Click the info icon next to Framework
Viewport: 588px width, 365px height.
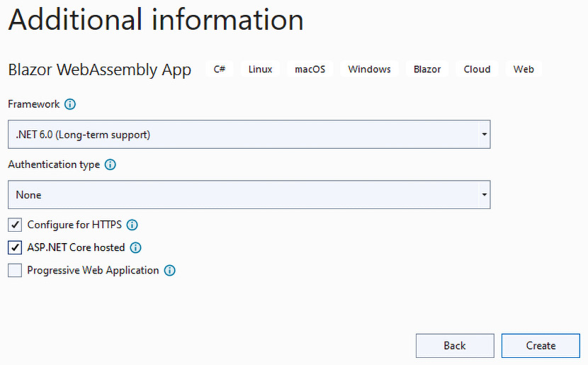click(69, 104)
